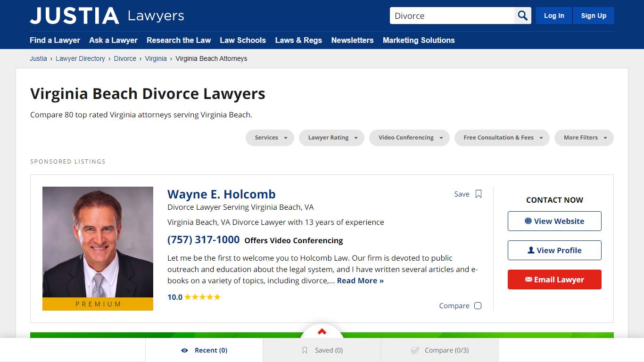Click the red up-arrow toggle above the bottom bar

tap(322, 332)
